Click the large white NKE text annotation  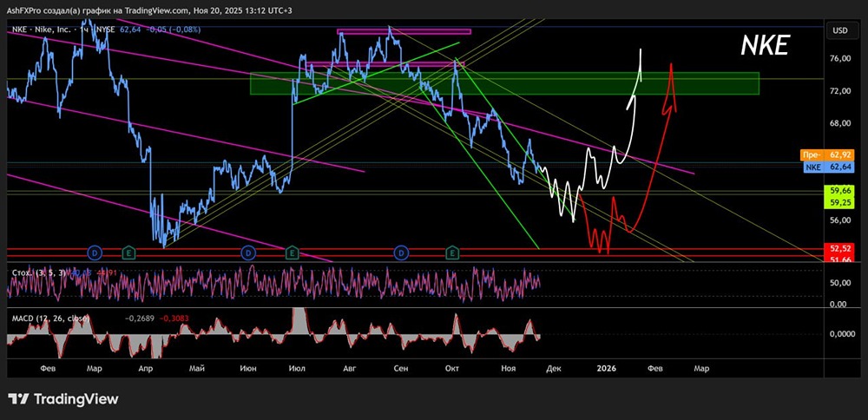[765, 45]
